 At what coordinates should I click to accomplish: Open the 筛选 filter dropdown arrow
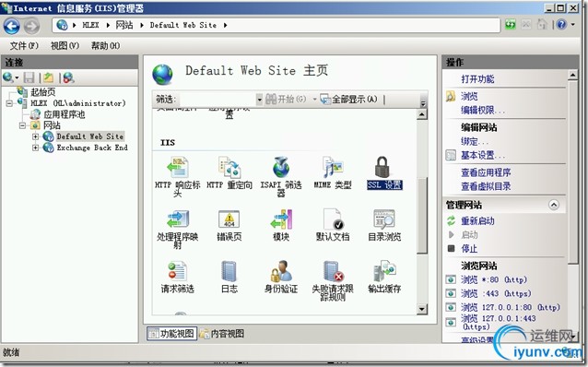click(x=259, y=100)
